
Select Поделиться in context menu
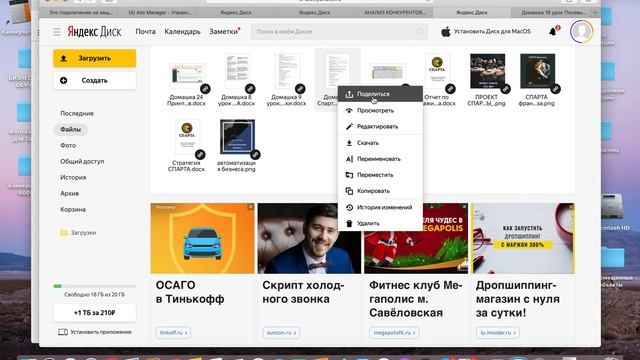380,94
